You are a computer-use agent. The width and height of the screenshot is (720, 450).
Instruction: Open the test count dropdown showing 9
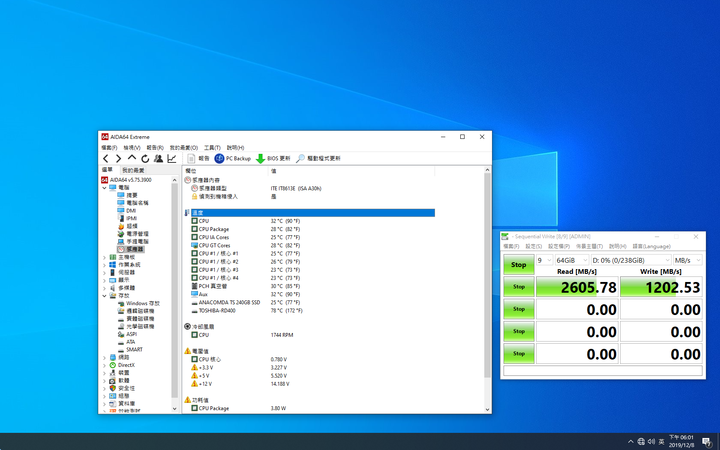[545, 260]
